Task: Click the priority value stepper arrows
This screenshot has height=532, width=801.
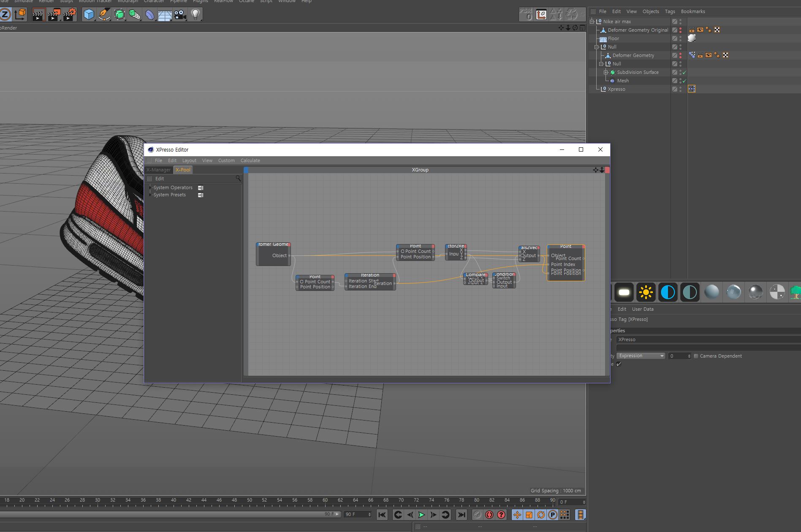Action: 689,356
